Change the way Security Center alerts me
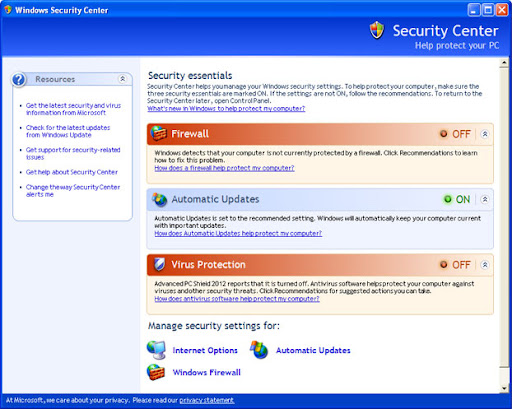This screenshot has width=512, height=409. (73, 191)
